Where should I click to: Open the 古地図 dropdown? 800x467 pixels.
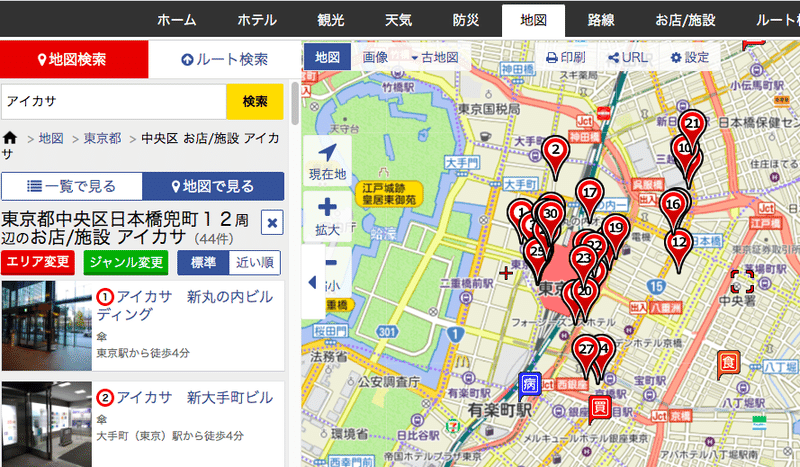click(435, 57)
